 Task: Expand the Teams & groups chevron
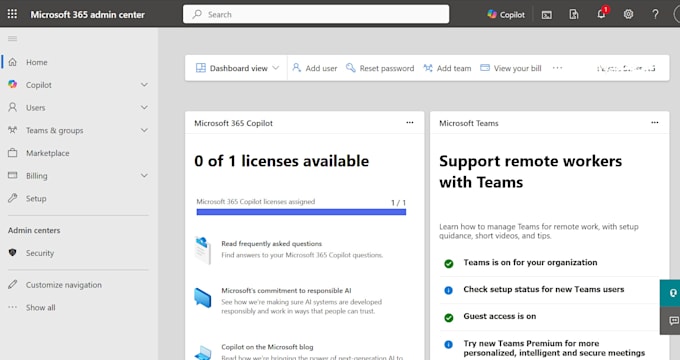click(144, 130)
